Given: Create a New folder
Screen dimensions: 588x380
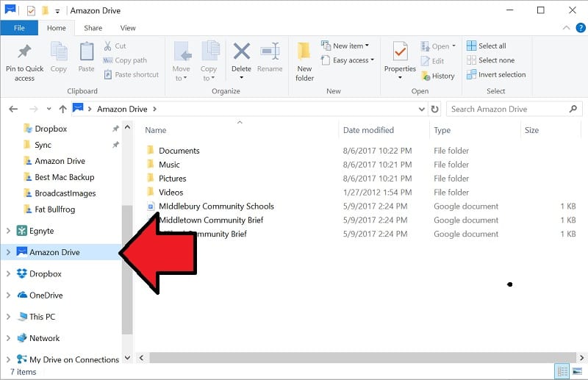Looking at the screenshot, I should coord(304,62).
